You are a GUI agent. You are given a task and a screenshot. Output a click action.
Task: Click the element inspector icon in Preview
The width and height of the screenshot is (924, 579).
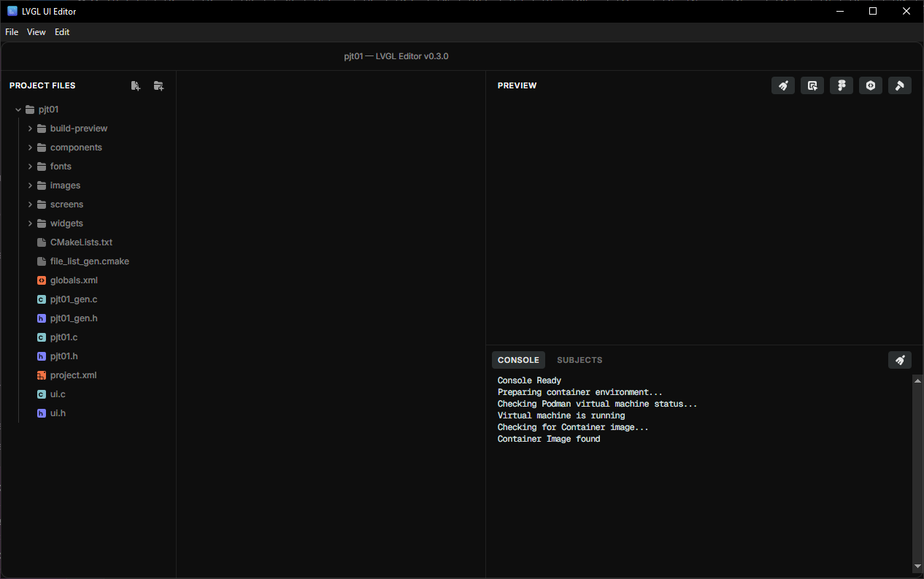tap(812, 85)
